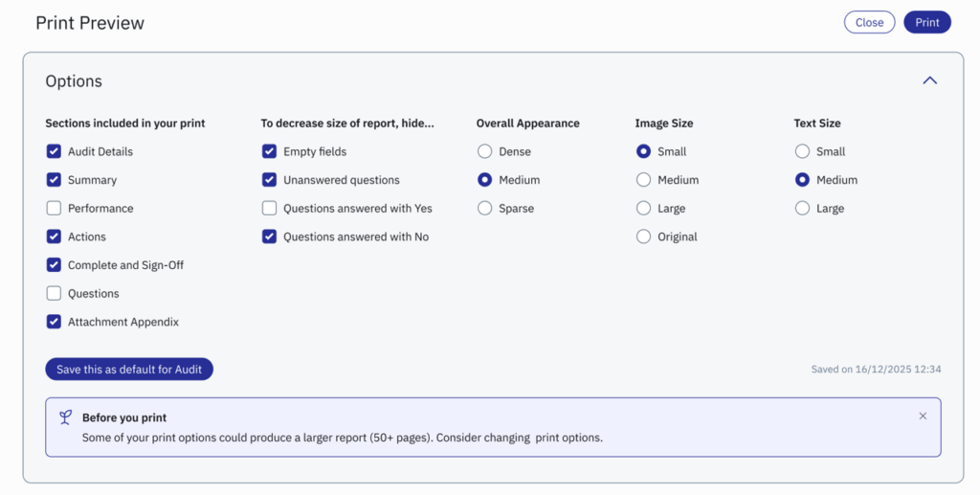
Task: Include the Questions section in print
Action: click(x=54, y=294)
